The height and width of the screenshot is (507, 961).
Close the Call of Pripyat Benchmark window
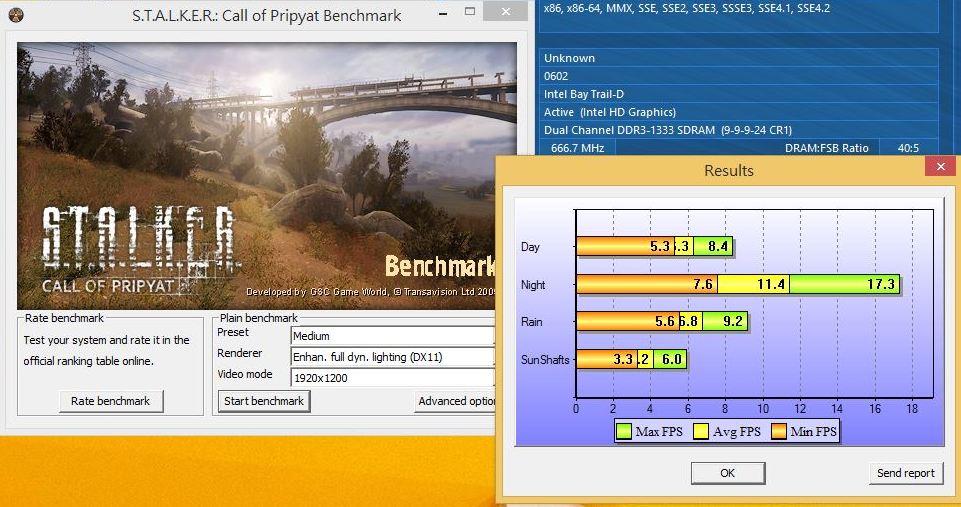coord(505,12)
